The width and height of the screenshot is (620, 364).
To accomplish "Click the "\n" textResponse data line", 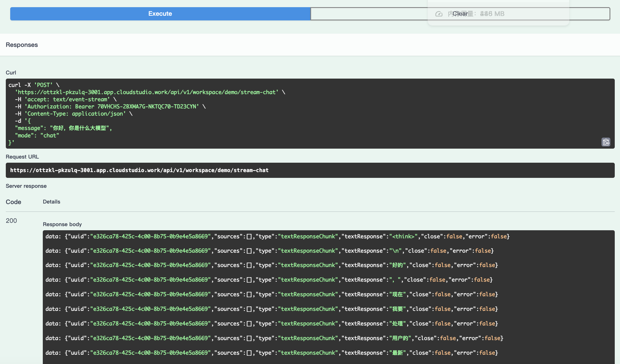I will coord(269,251).
